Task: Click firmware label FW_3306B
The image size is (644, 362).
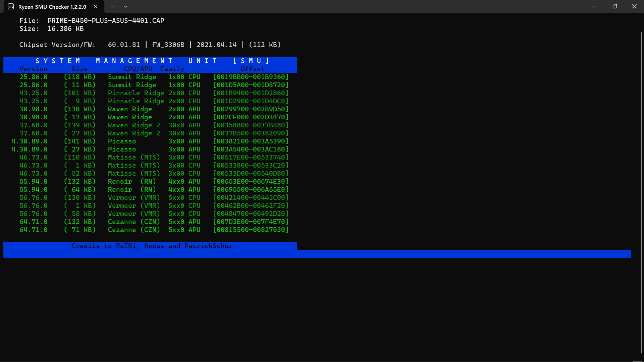Action: (x=168, y=45)
